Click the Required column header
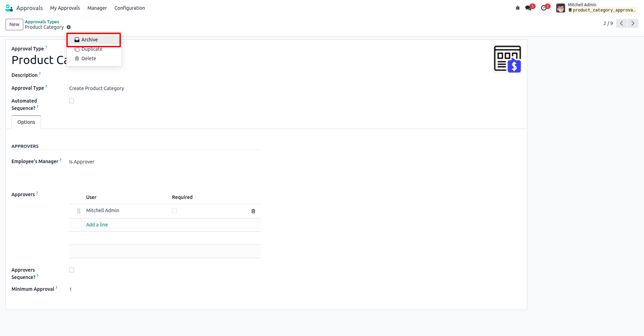 pyautogui.click(x=182, y=197)
